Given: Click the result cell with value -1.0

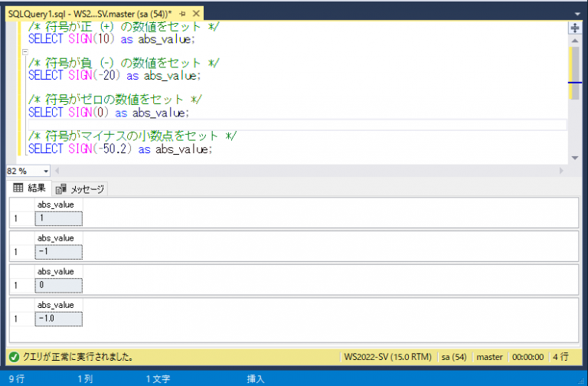Looking at the screenshot, I should tap(58, 319).
